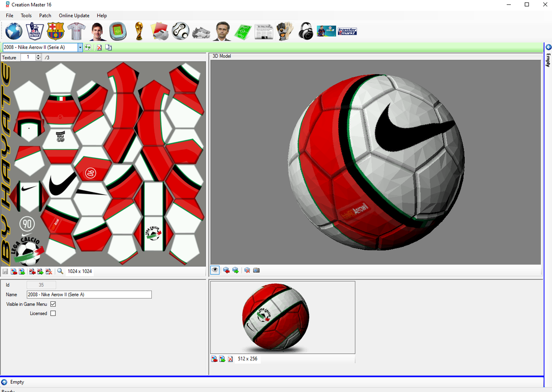Open the Player editor face icon
Screen dimensions: 552x392
point(97,31)
